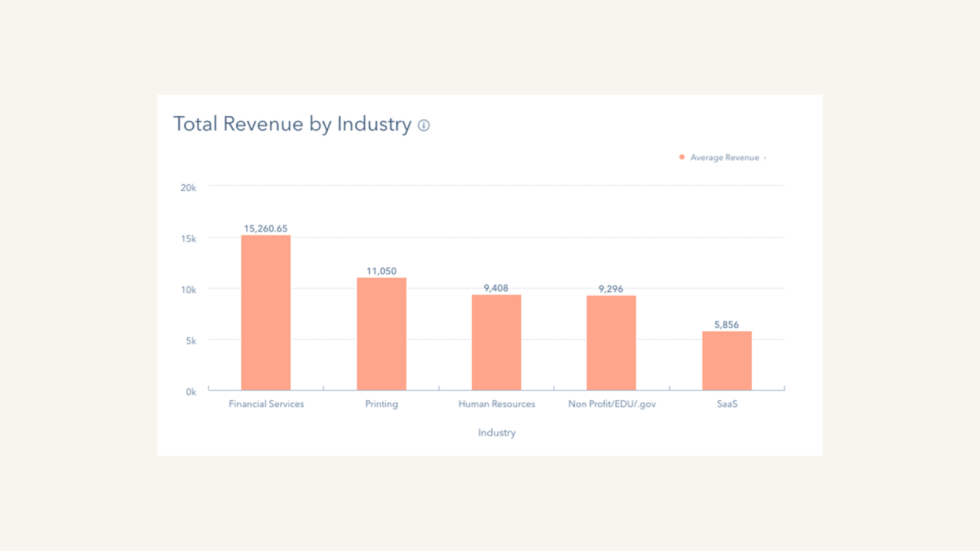Select the SaaS axis label

pos(727,404)
